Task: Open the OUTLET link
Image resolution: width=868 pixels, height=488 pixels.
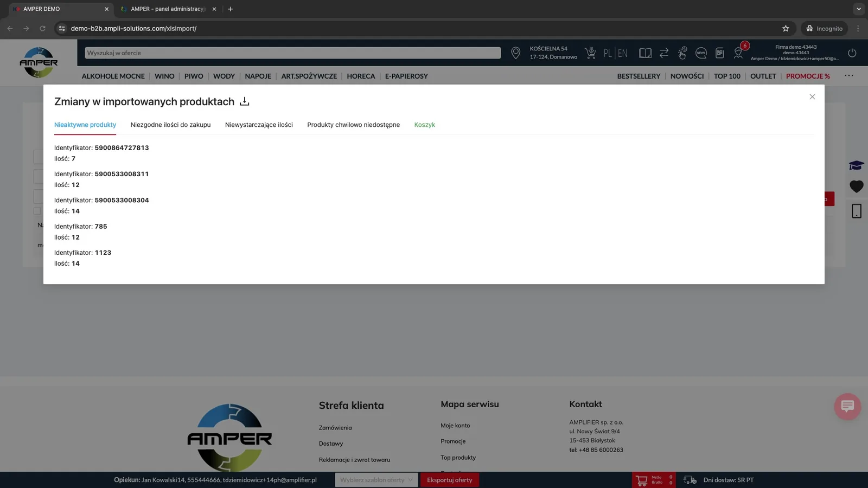Action: (x=763, y=76)
